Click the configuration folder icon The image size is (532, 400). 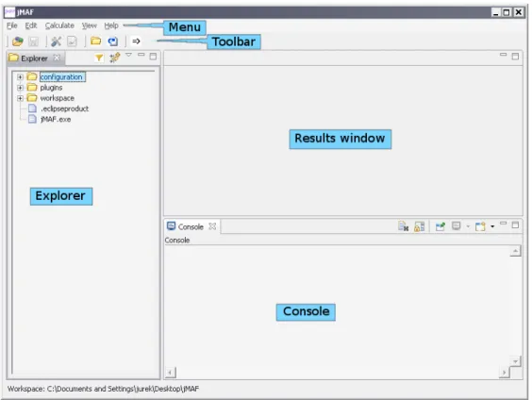(x=32, y=76)
